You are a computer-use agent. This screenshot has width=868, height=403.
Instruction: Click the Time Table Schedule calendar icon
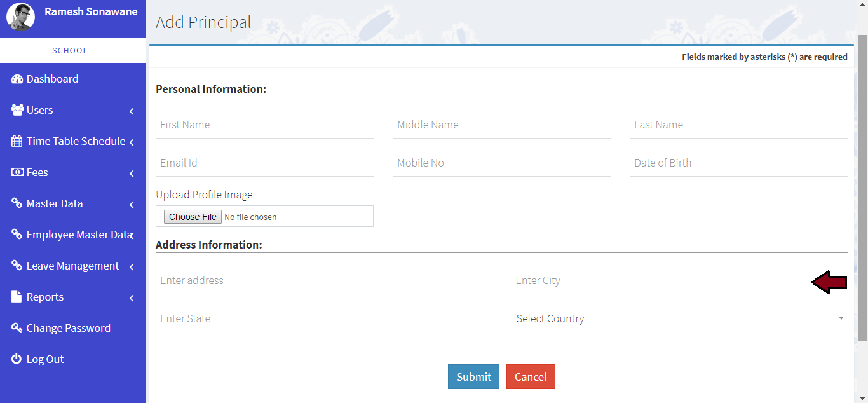point(17,141)
